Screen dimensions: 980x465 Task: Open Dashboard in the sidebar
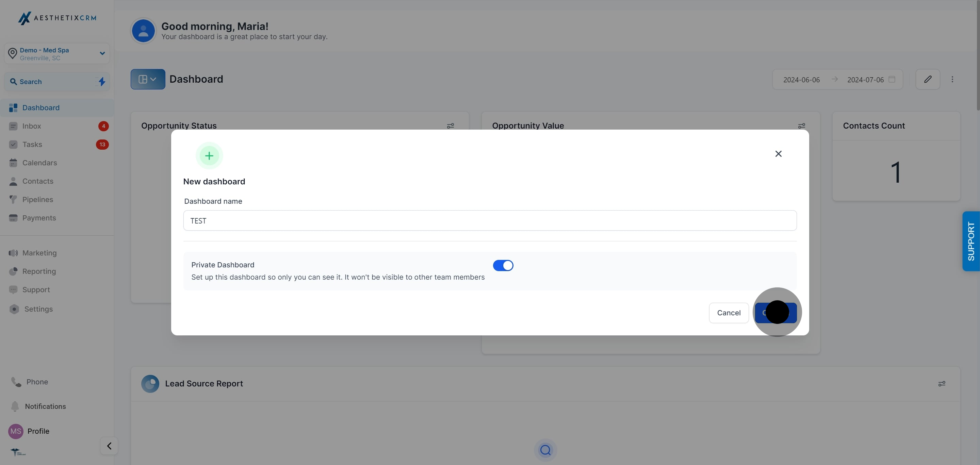[57, 107]
